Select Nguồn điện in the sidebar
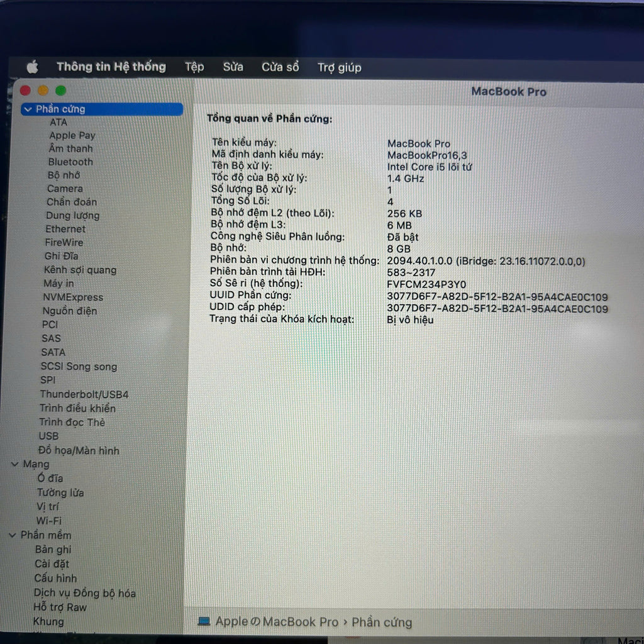The image size is (644, 644). [70, 311]
